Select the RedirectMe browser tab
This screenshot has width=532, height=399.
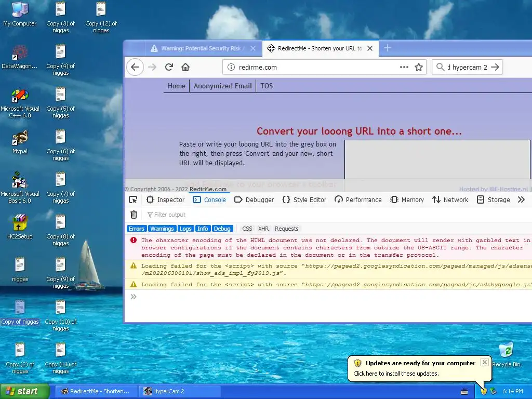coord(320,48)
